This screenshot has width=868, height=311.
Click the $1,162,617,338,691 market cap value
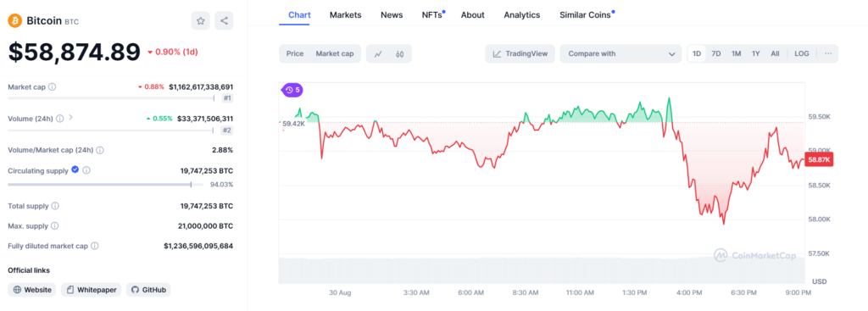pyautogui.click(x=201, y=87)
